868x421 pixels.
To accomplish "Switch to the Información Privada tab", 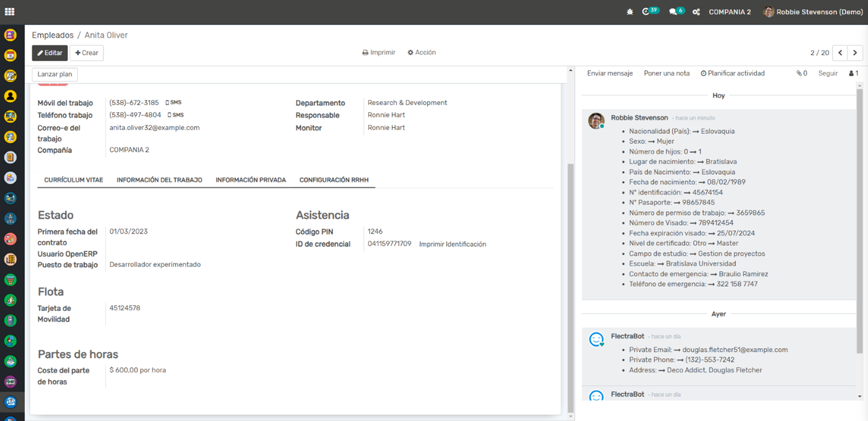I will [x=250, y=180].
